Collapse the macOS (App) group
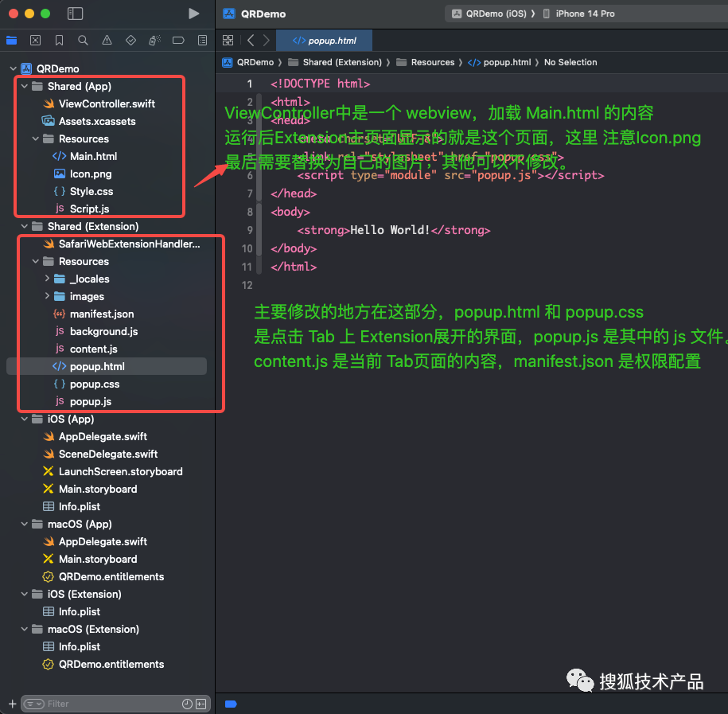The height and width of the screenshot is (714, 728). [24, 524]
